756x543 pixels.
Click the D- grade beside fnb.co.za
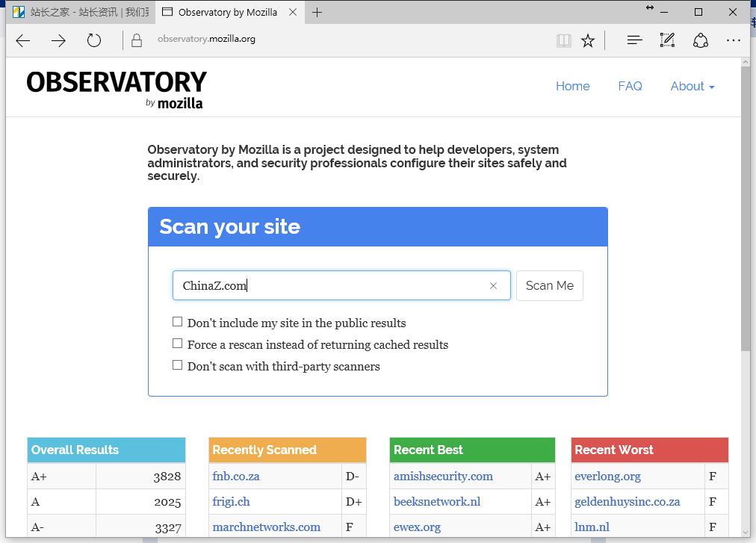[x=353, y=477]
